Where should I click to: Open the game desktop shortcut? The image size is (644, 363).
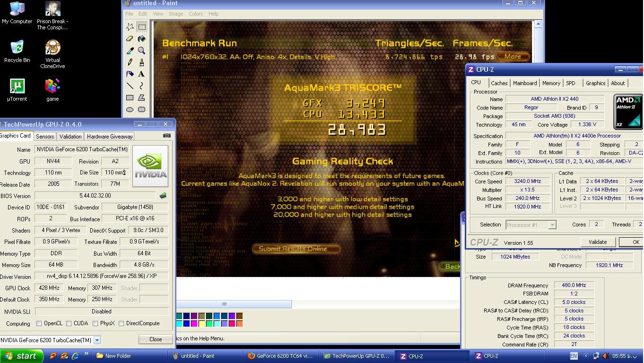pyautogui.click(x=52, y=90)
